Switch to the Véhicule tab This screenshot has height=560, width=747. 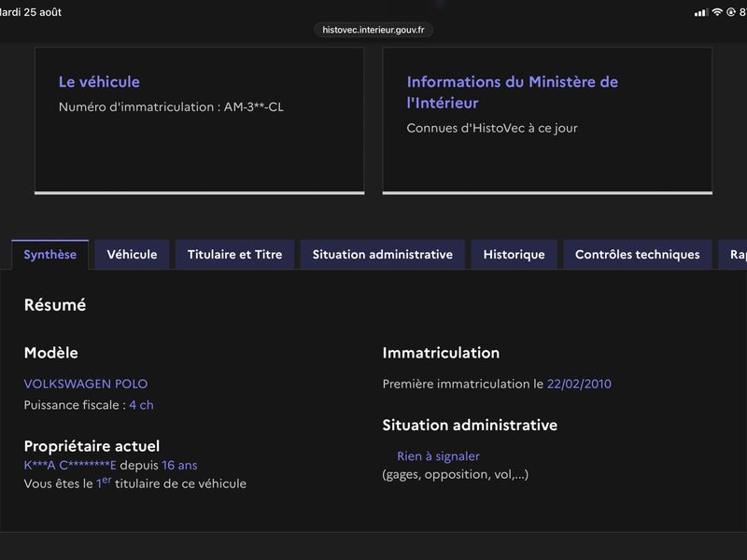point(132,255)
